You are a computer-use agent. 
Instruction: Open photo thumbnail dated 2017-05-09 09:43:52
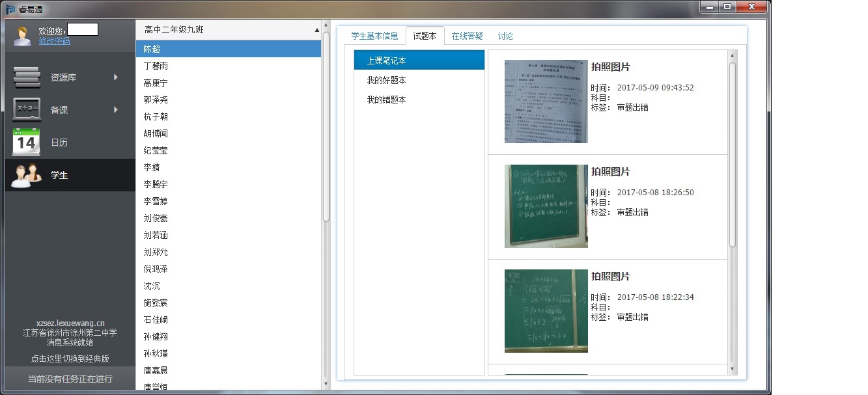[x=546, y=102]
